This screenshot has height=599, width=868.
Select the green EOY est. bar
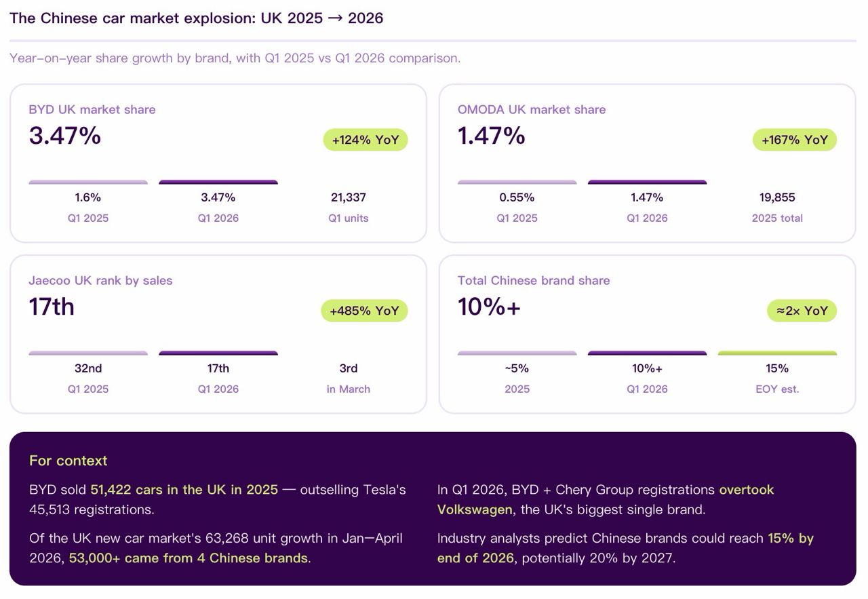777,353
